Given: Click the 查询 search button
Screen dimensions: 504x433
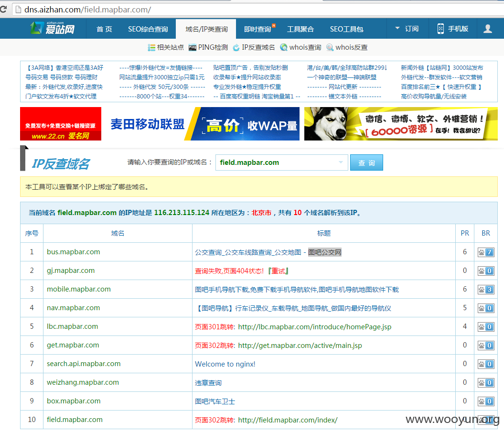Looking at the screenshot, I should point(366,162).
